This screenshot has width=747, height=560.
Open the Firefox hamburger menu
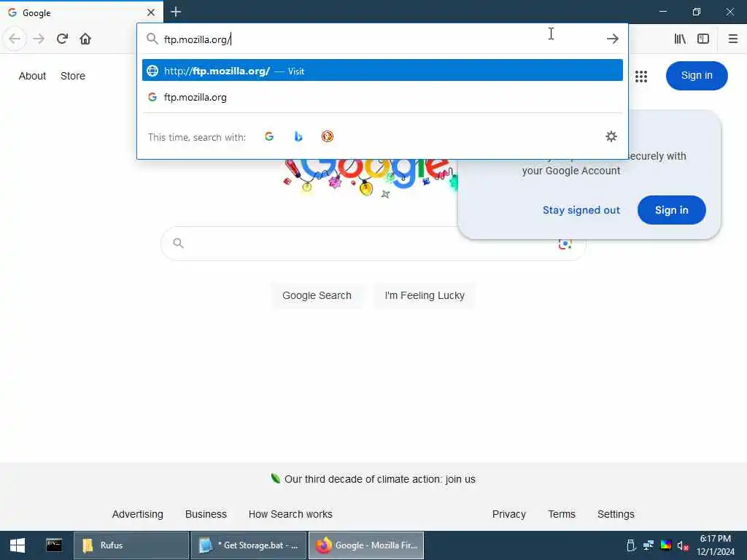pyautogui.click(x=733, y=39)
